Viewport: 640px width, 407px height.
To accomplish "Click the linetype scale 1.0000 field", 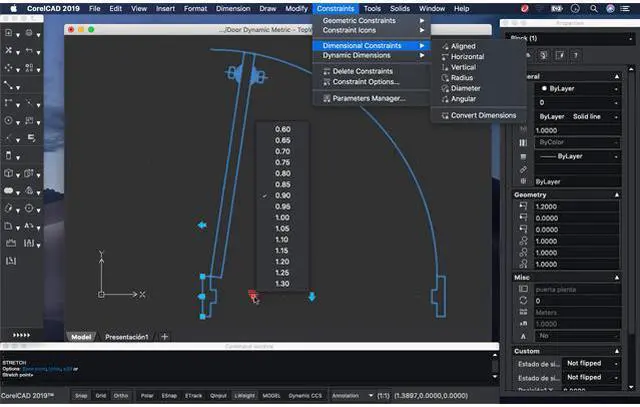I will tap(577, 130).
